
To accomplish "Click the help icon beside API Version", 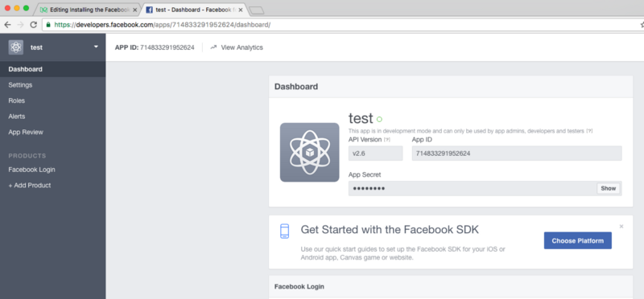I will (387, 140).
